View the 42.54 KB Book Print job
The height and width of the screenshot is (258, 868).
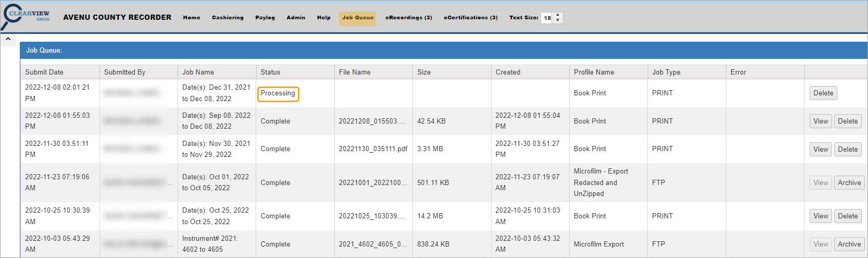click(x=821, y=121)
